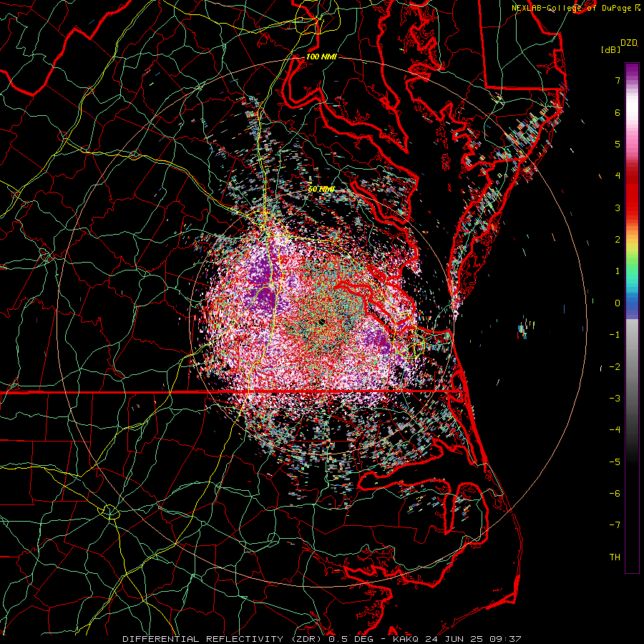Click the 0 tick label on color scale
The width and height of the screenshot is (644, 644).
618,303
